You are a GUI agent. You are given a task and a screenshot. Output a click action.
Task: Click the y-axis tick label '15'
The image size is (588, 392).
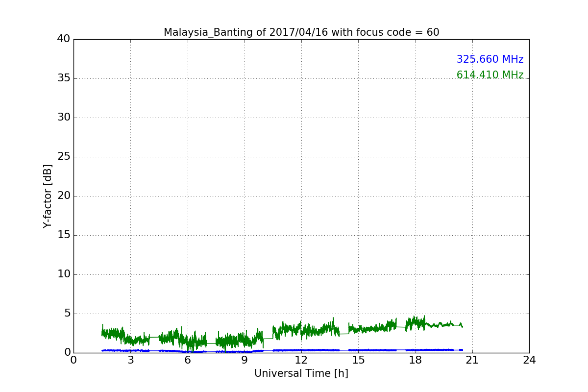point(64,235)
